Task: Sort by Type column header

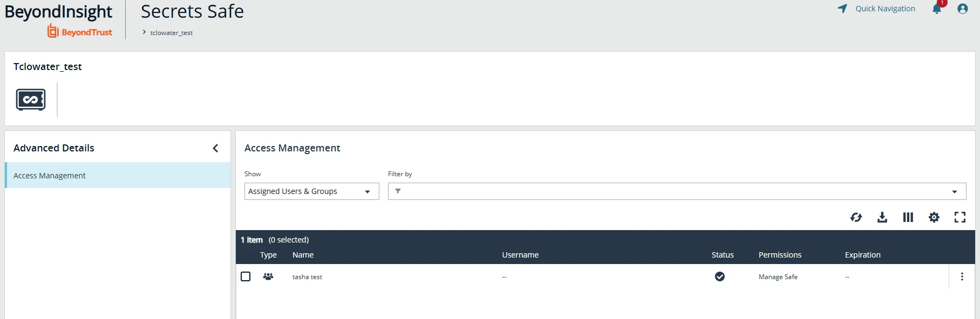Action: (268, 255)
